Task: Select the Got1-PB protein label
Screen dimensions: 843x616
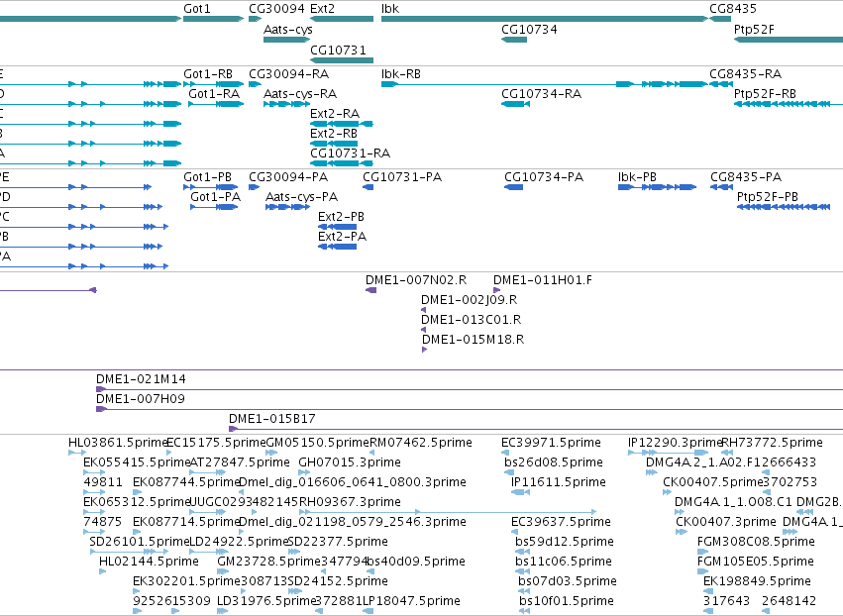Action: (x=207, y=177)
